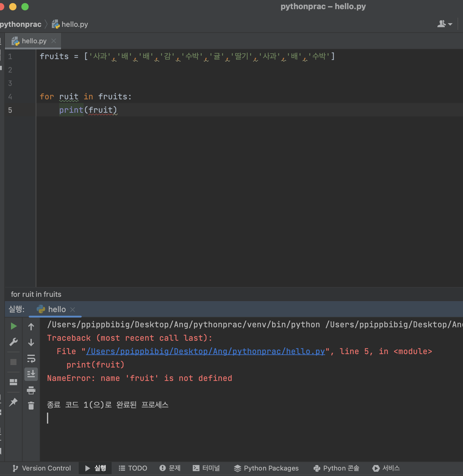
Task: Click the NameError message in console
Action: (139, 378)
